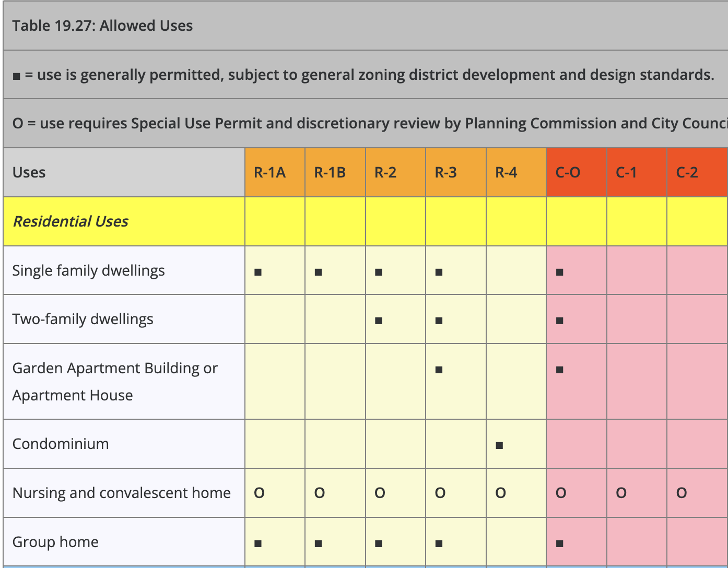The width and height of the screenshot is (728, 568).
Task: Click Two-family dwellings C-O square marker
Action: point(560,321)
